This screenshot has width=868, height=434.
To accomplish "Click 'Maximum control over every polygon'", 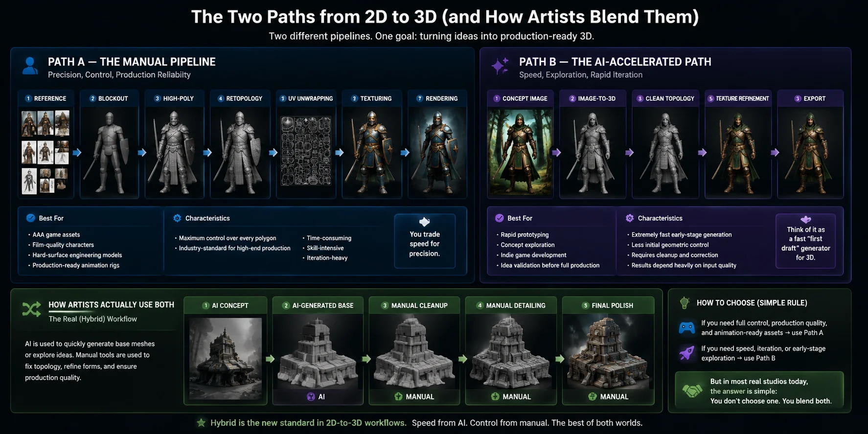I will point(228,238).
